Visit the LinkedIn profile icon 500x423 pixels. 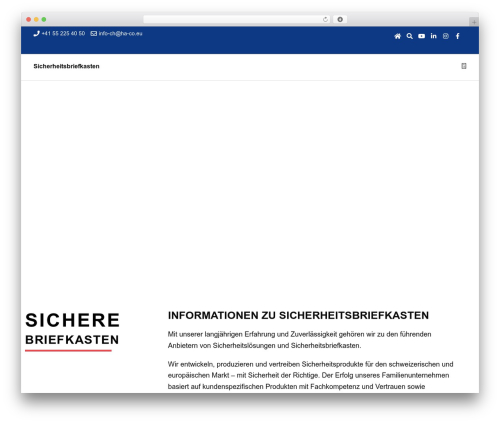click(x=433, y=36)
